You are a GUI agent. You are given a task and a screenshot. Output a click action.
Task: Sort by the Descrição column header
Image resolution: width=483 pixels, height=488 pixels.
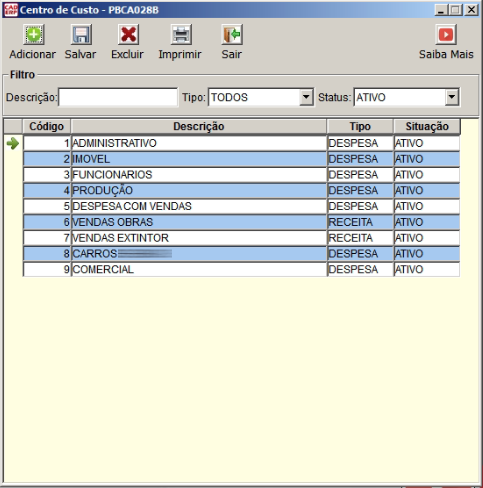tap(199, 127)
